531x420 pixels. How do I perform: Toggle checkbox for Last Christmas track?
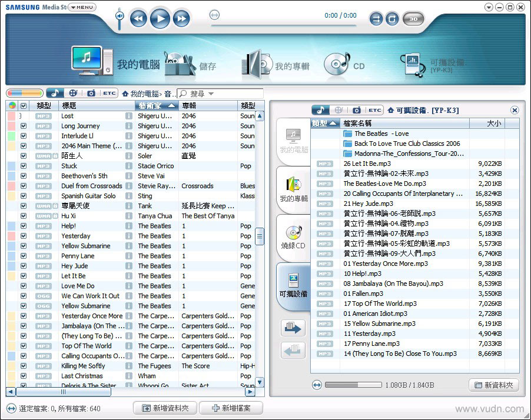(24, 376)
